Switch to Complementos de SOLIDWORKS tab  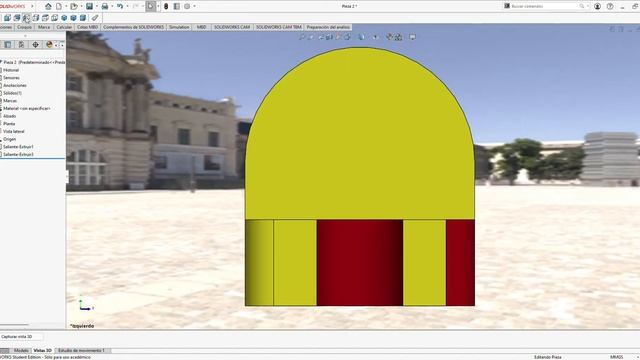(x=133, y=27)
